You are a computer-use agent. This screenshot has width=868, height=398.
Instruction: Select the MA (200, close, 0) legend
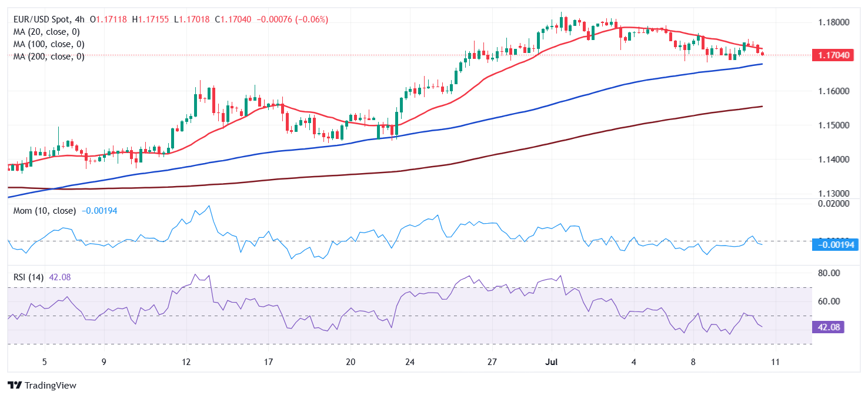click(49, 57)
